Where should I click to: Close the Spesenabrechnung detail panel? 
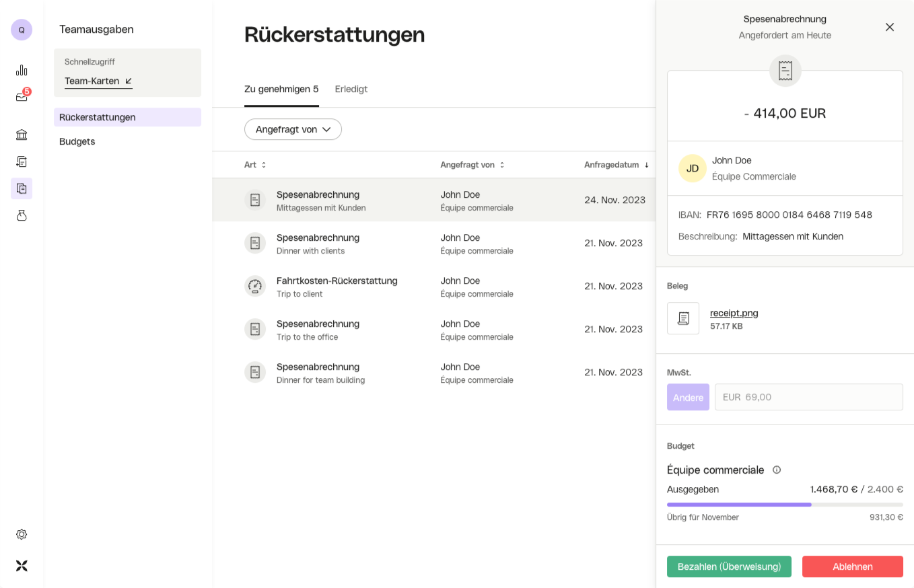point(890,27)
